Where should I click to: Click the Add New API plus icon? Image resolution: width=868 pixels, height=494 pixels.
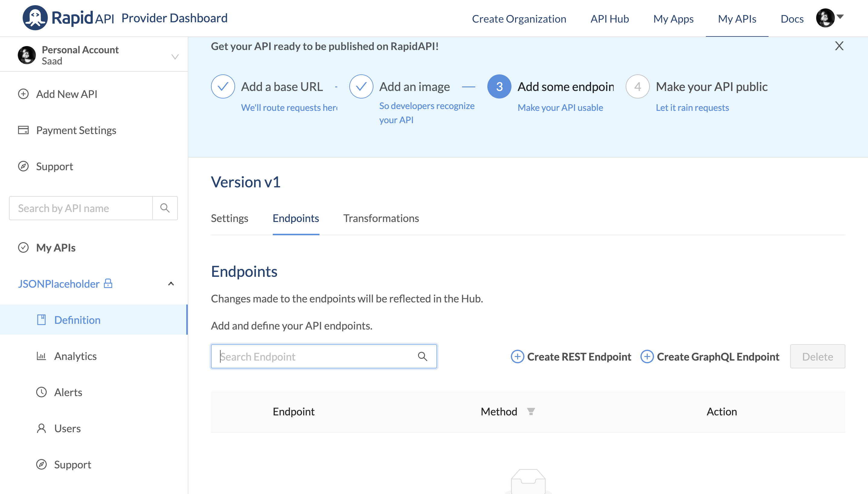pos(23,94)
